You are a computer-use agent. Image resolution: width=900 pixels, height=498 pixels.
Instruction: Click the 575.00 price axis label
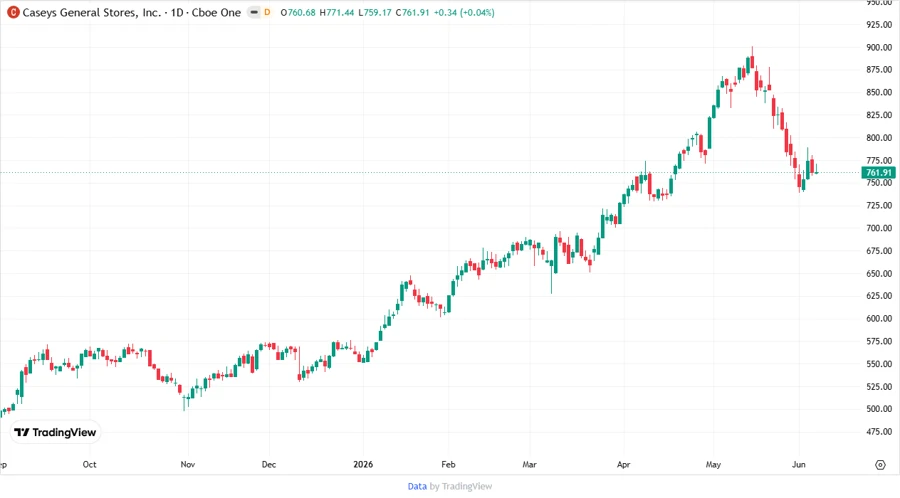pyautogui.click(x=879, y=341)
